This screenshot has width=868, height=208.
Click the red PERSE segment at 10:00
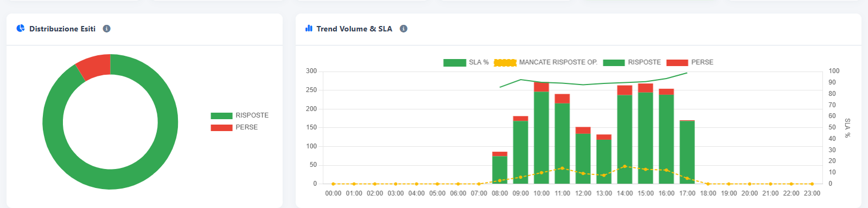click(541, 87)
